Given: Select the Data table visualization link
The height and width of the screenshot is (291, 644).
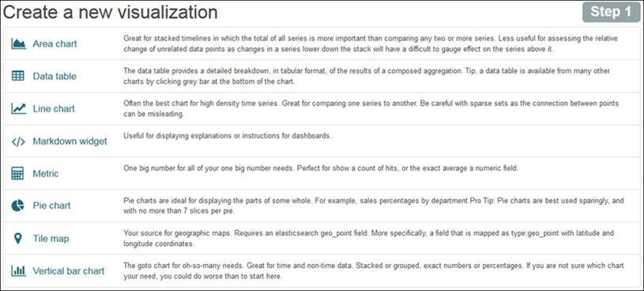Looking at the screenshot, I should pyautogui.click(x=55, y=76).
